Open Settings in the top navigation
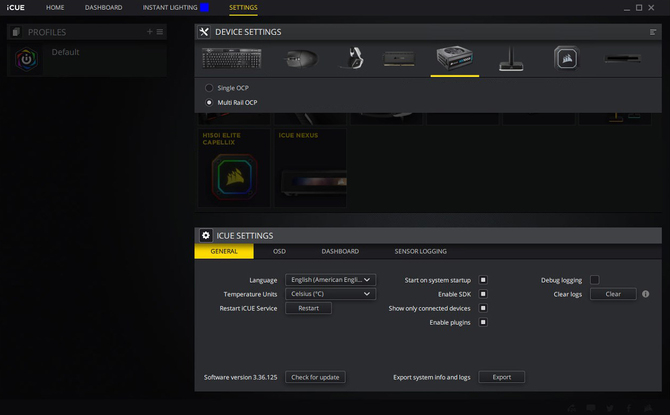The height and width of the screenshot is (415, 670). pyautogui.click(x=243, y=8)
